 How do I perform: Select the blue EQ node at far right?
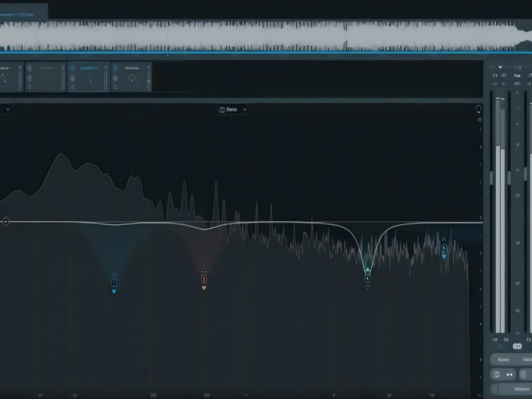(x=444, y=248)
